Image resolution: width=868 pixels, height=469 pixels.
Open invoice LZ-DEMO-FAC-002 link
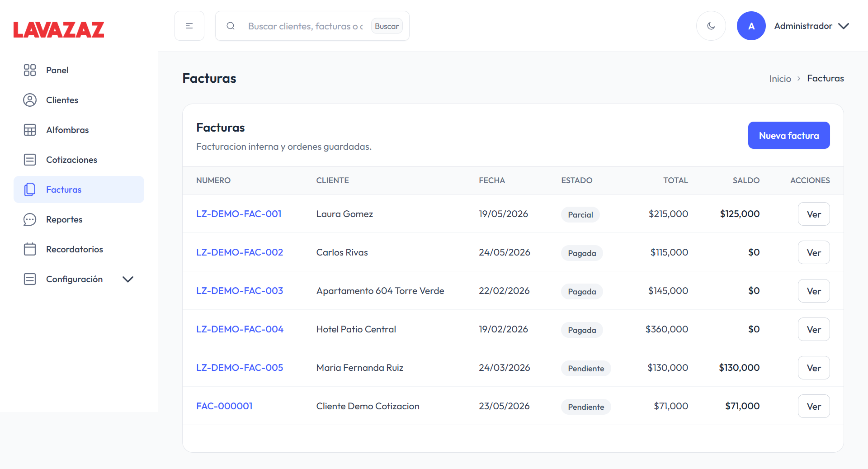(240, 252)
